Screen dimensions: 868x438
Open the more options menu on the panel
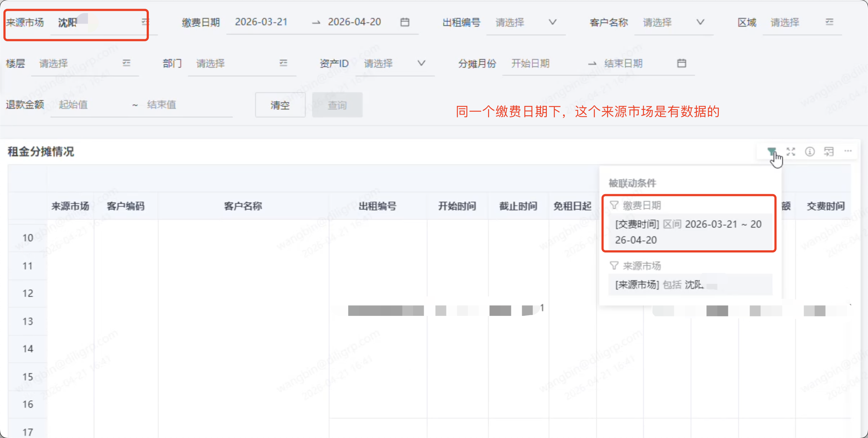tap(848, 151)
